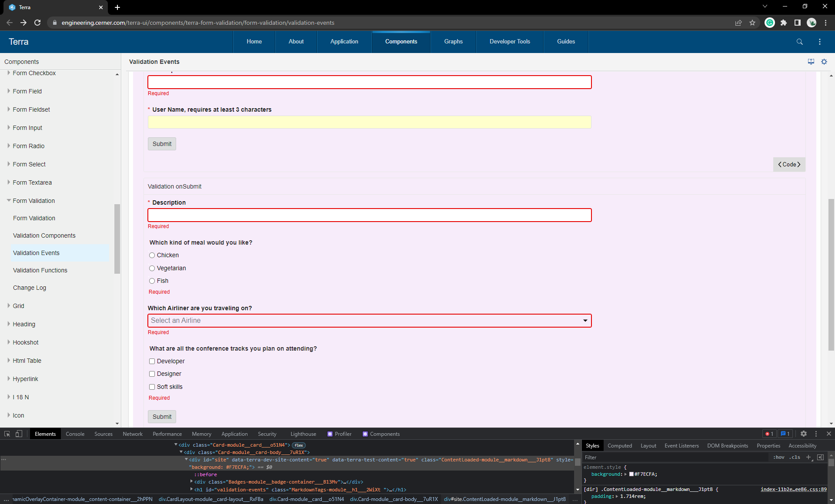
Task: Open the device preview icon above Validation Events
Action: (x=811, y=62)
